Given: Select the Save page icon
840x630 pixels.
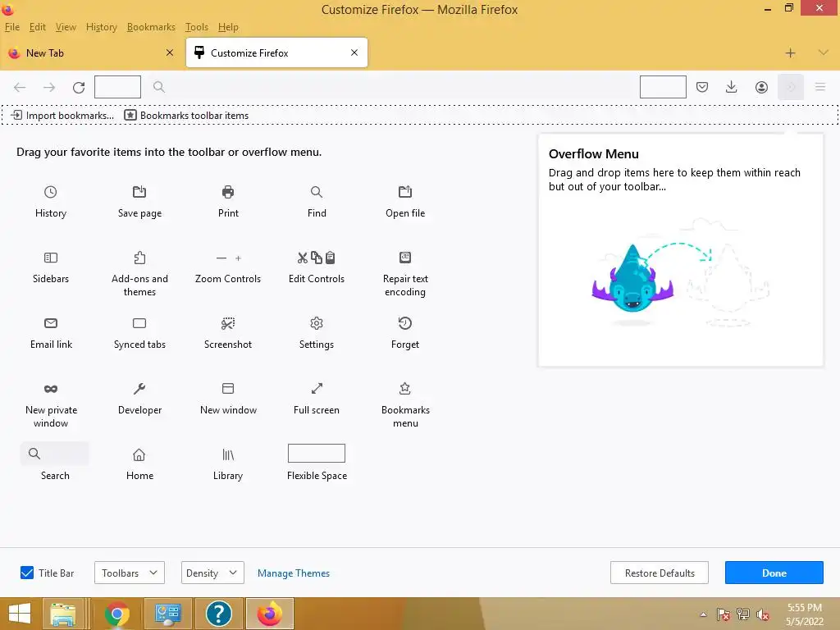Looking at the screenshot, I should (x=139, y=192).
